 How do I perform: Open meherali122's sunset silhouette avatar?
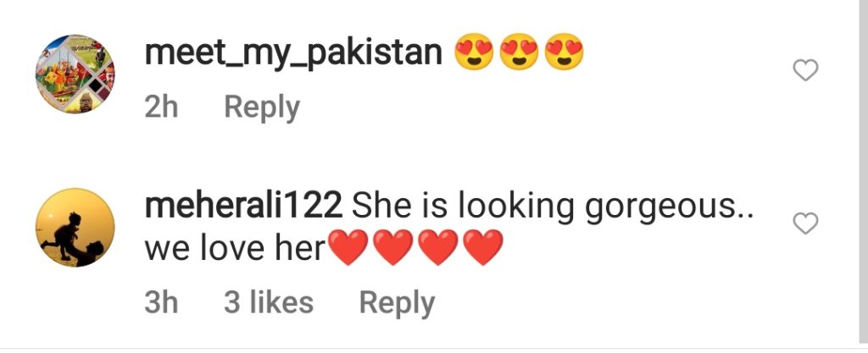coord(75,228)
